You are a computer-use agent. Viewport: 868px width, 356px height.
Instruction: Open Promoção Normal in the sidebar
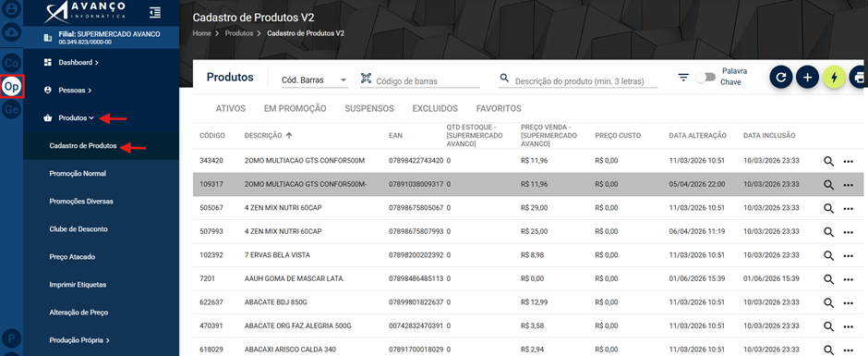tap(78, 174)
